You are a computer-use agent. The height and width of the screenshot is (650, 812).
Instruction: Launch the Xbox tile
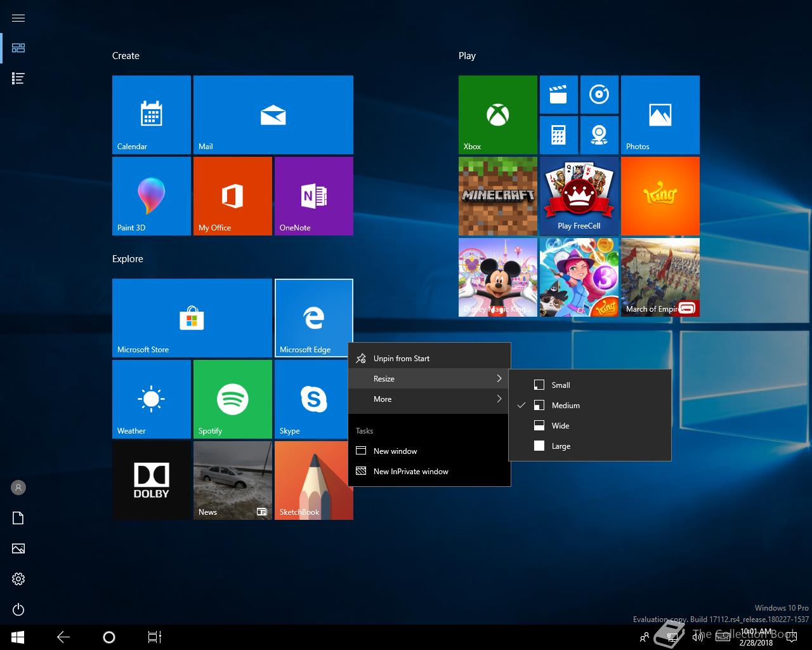tap(498, 115)
